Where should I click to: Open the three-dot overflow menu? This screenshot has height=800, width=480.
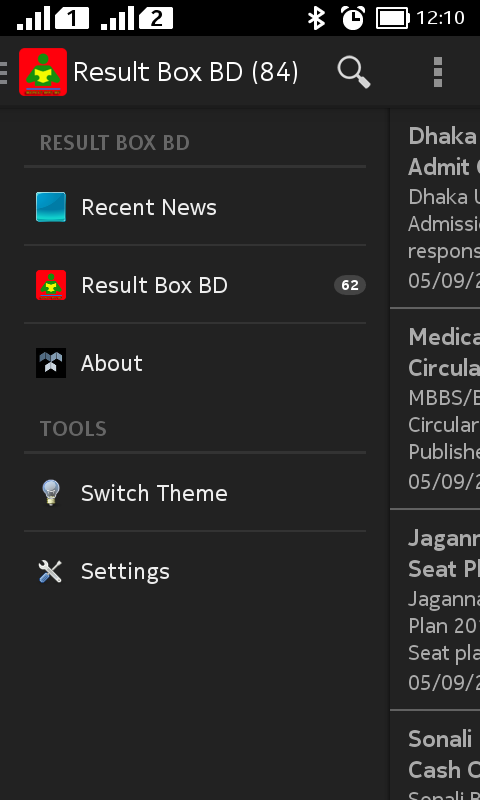click(437, 72)
